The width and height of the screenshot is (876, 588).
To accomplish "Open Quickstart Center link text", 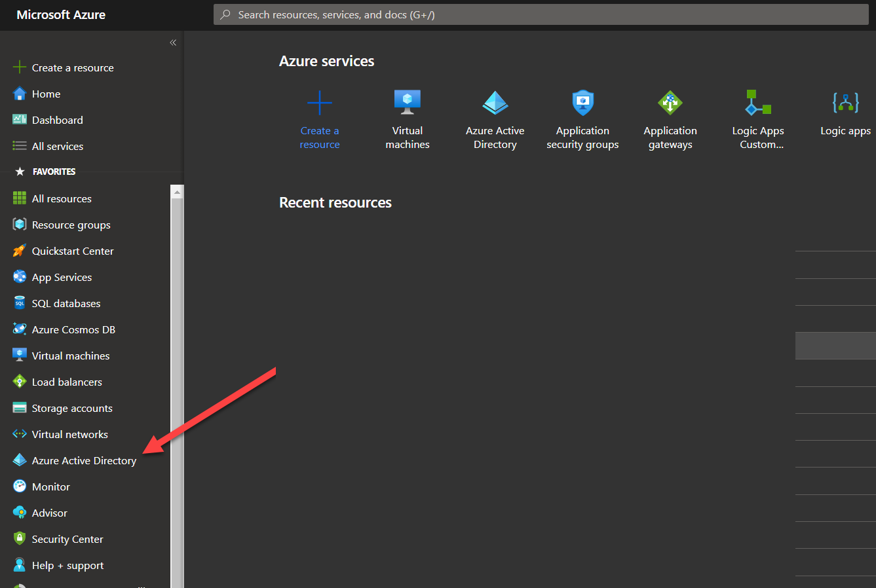I will pos(73,251).
